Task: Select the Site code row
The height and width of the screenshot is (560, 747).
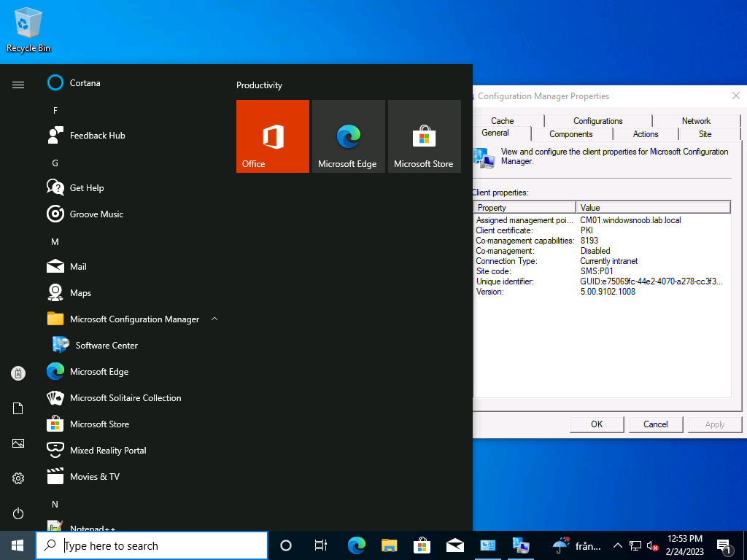Action: [x=602, y=271]
